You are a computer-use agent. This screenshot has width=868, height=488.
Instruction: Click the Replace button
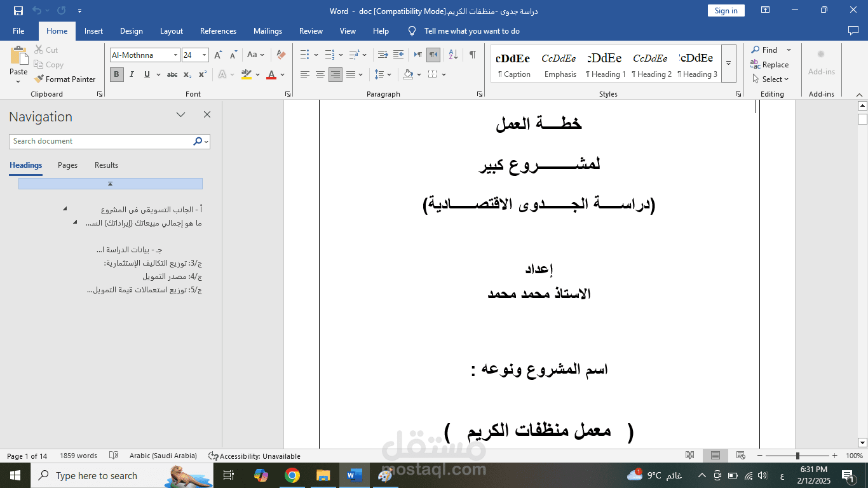click(770, 65)
